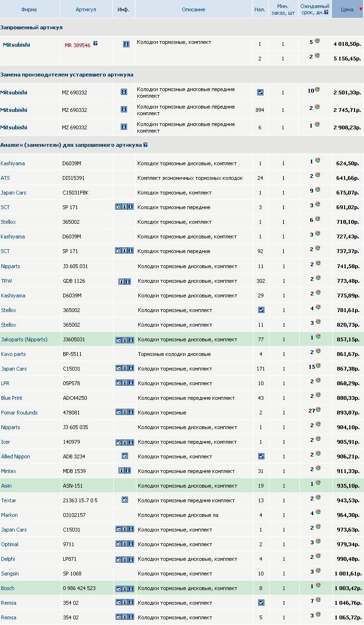
Task: Open help icon in Ожидаемый срок header
Action: pyautogui.click(x=326, y=13)
